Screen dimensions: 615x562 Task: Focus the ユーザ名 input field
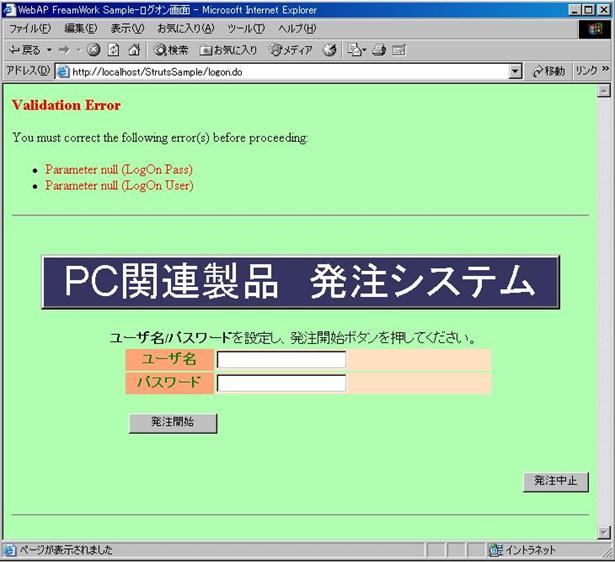[x=281, y=360]
